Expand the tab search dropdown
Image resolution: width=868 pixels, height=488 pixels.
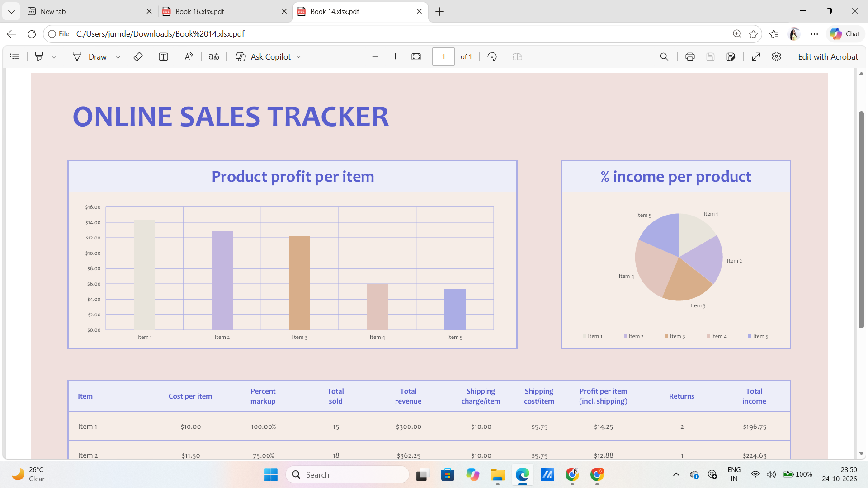11,11
